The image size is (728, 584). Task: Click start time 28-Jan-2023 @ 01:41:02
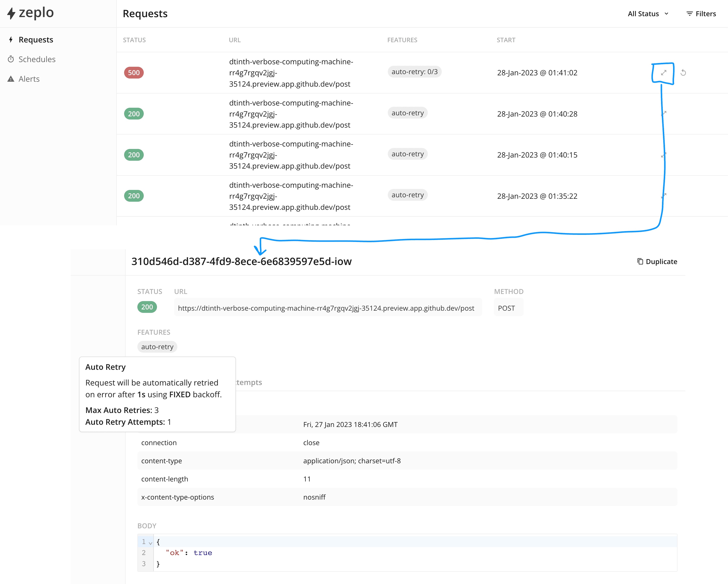537,73
